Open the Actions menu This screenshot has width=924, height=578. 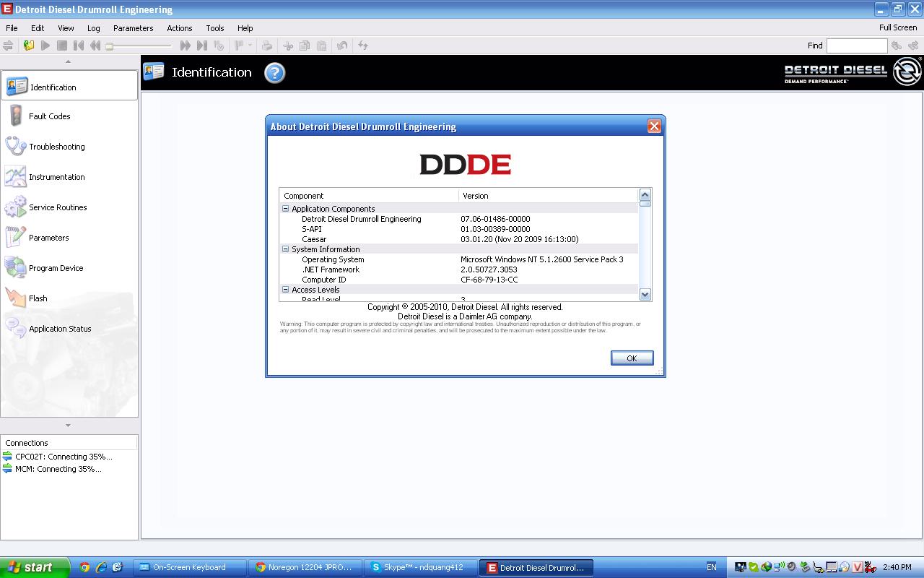(179, 28)
